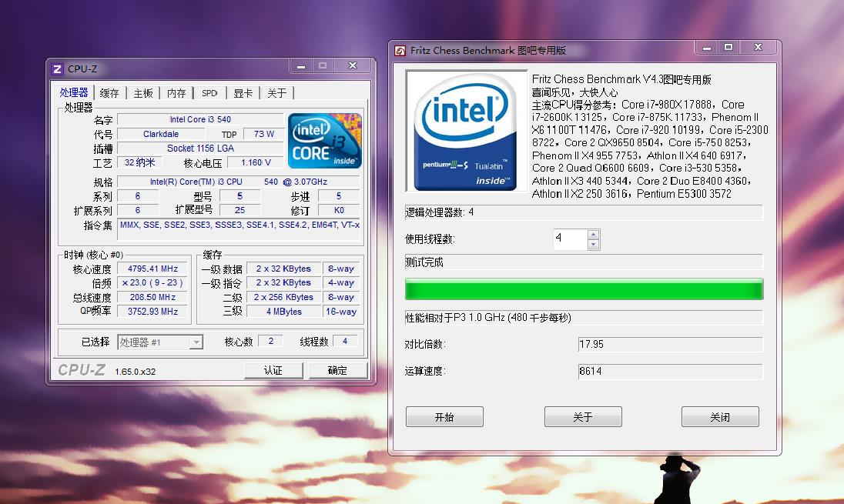Increase thread count with the up arrow

[593, 235]
